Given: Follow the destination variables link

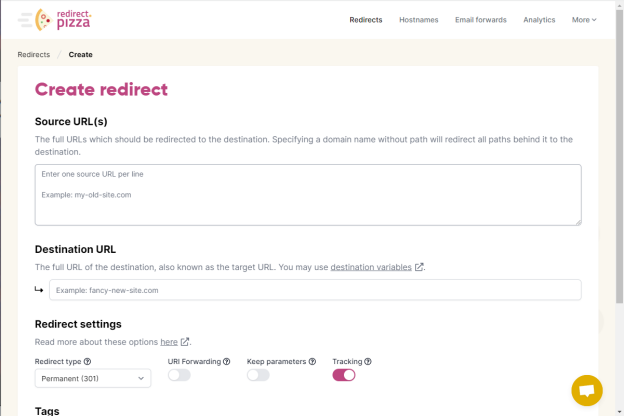Looking at the screenshot, I should tap(371, 267).
